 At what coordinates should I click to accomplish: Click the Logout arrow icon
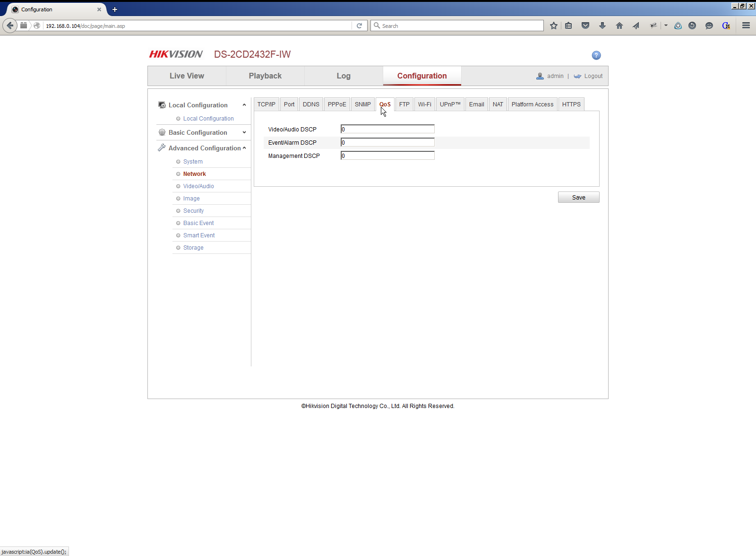[577, 76]
